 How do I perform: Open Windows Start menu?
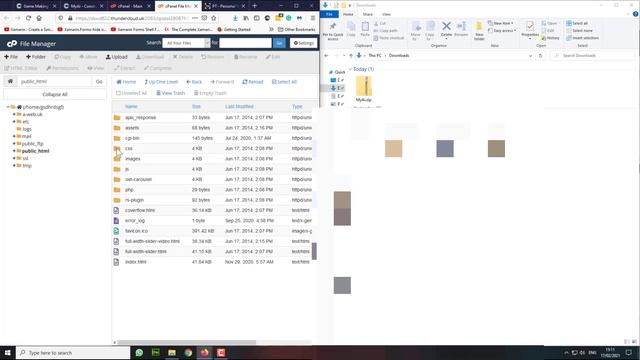[7, 353]
